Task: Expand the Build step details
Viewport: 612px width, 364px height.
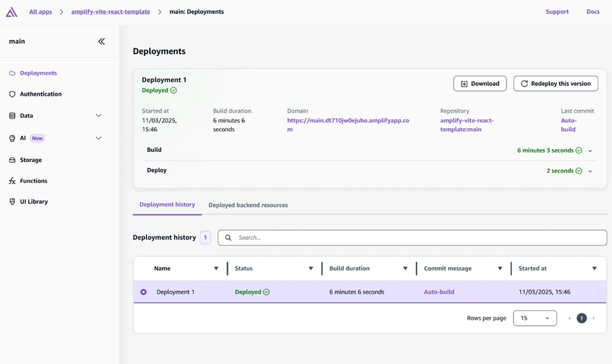Action: coord(591,150)
